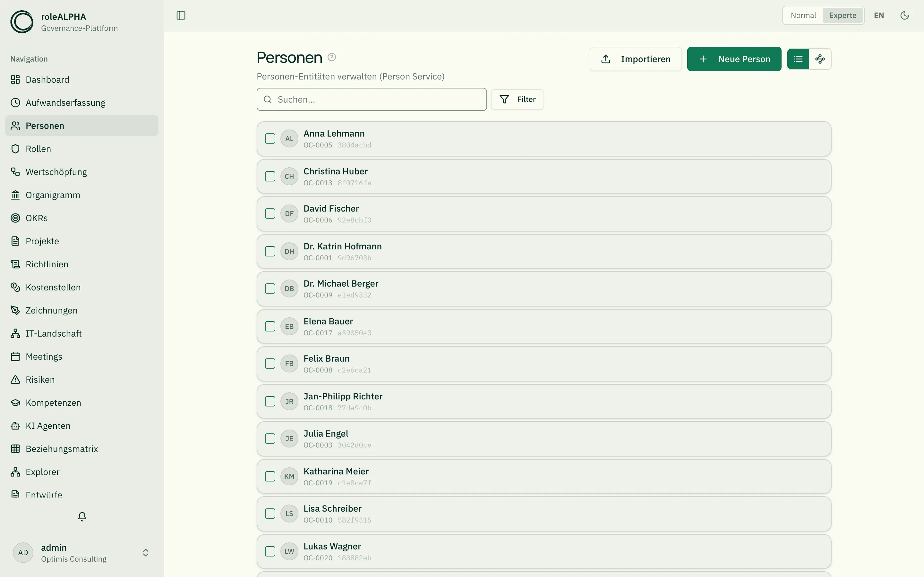
Task: Click the Importieren button
Action: coord(635,59)
